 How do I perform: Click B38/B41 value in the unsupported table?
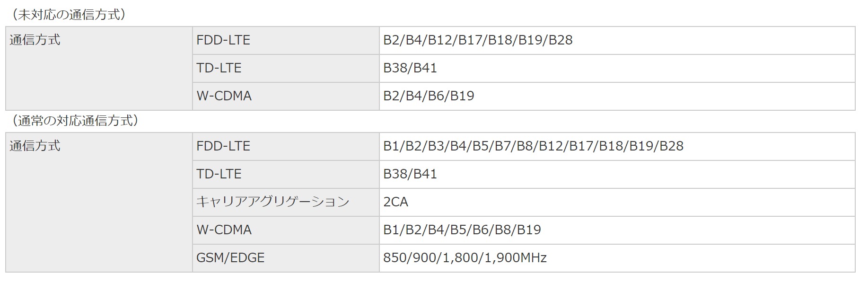click(410, 68)
